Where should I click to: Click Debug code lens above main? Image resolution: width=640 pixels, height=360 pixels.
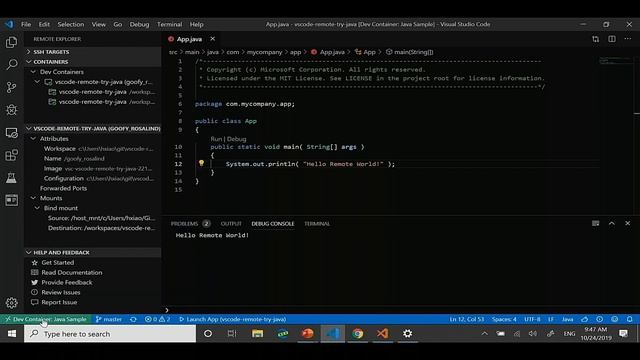236,139
